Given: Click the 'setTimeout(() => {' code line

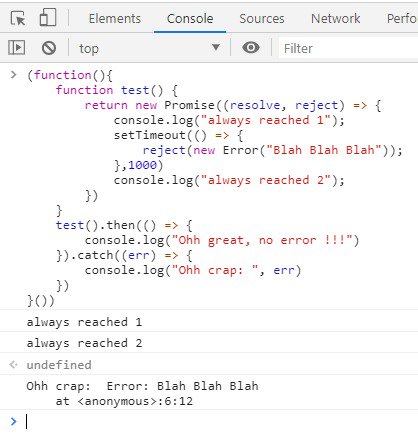Looking at the screenshot, I should coord(178,135).
